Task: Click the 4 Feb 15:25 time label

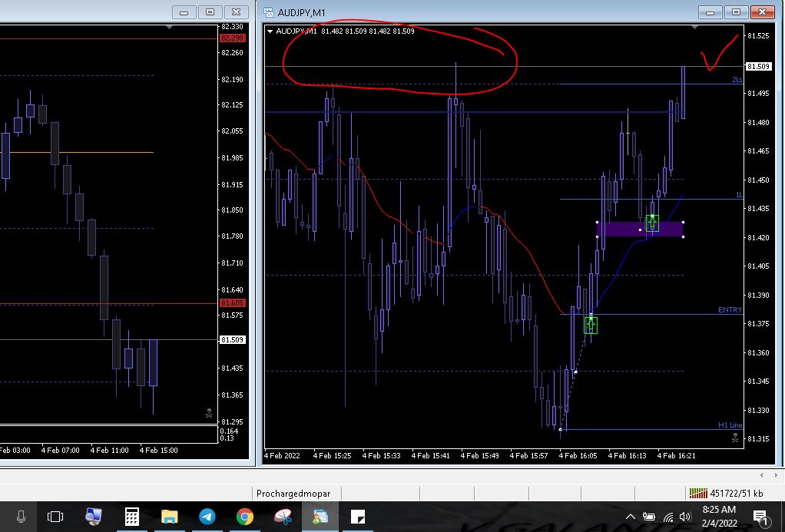Action: coord(332,455)
